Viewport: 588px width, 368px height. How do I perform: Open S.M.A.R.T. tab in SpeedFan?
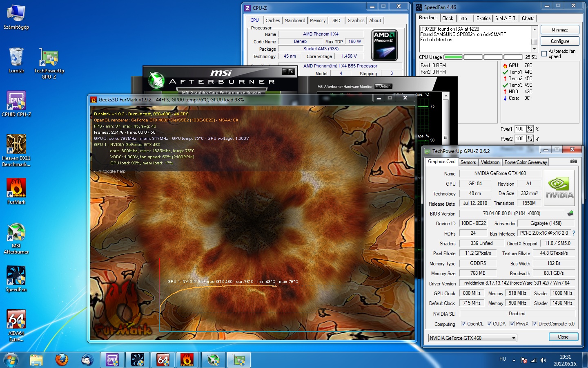pyautogui.click(x=506, y=18)
